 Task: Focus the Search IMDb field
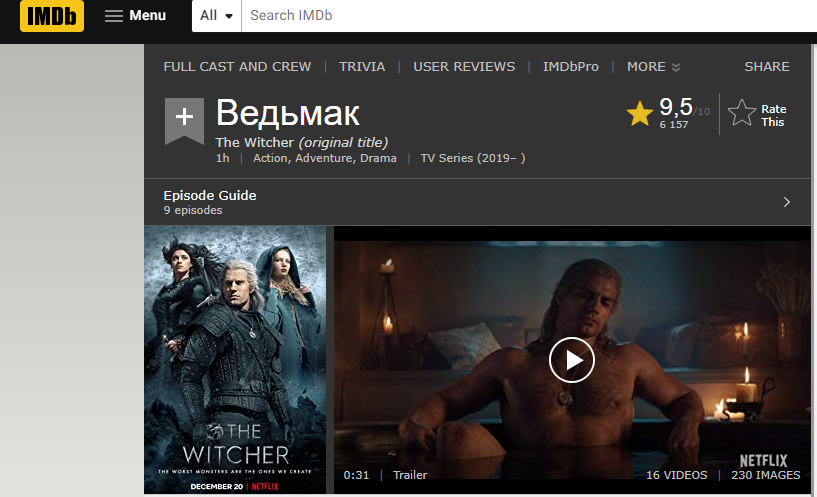click(x=529, y=16)
